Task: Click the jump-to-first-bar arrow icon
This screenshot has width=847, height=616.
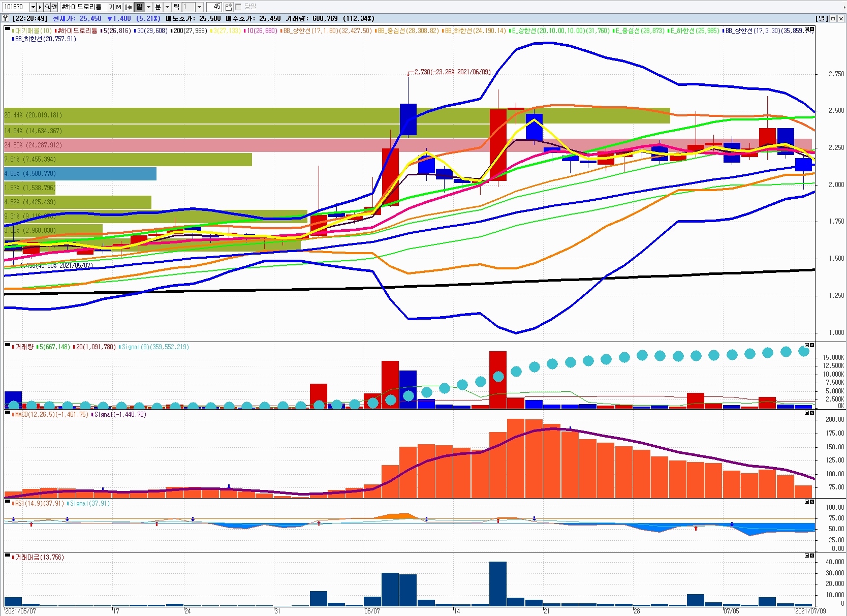Action: tap(129, 7)
